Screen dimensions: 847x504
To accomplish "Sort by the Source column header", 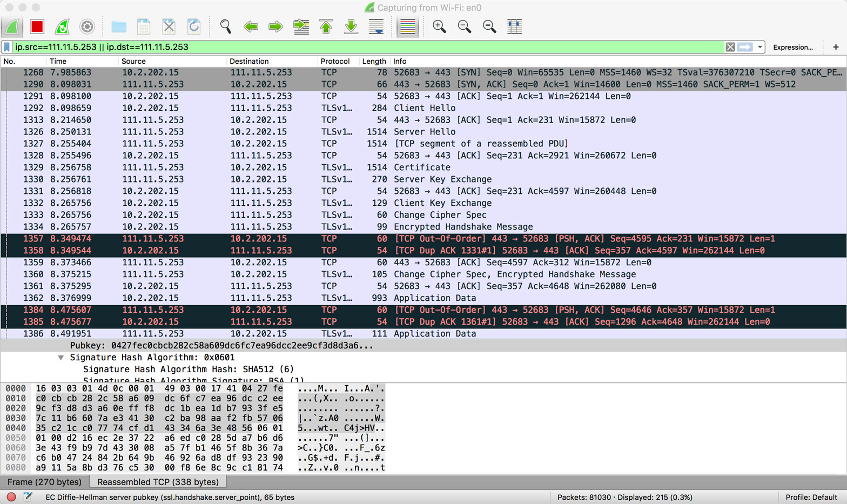I will (x=172, y=61).
